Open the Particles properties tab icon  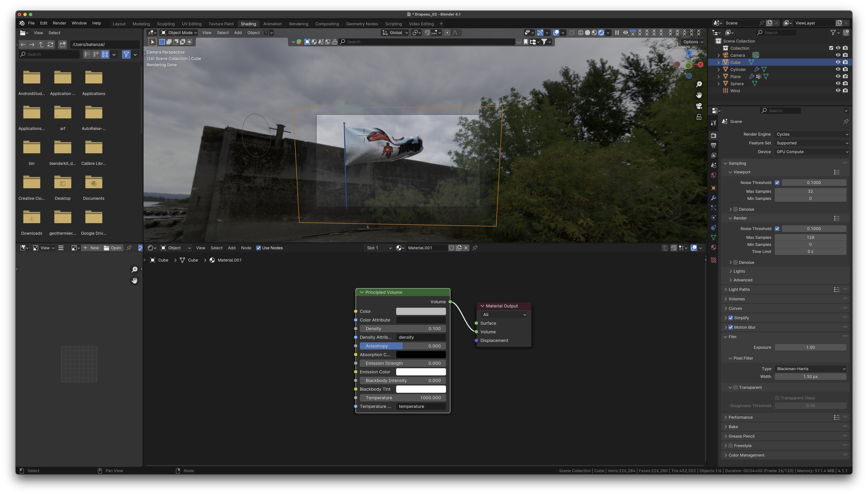(713, 208)
